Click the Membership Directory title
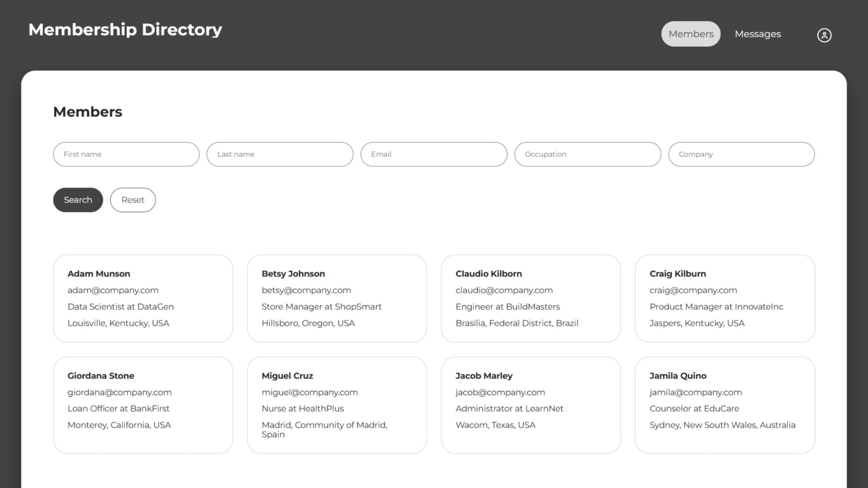868x488 pixels. point(125,30)
